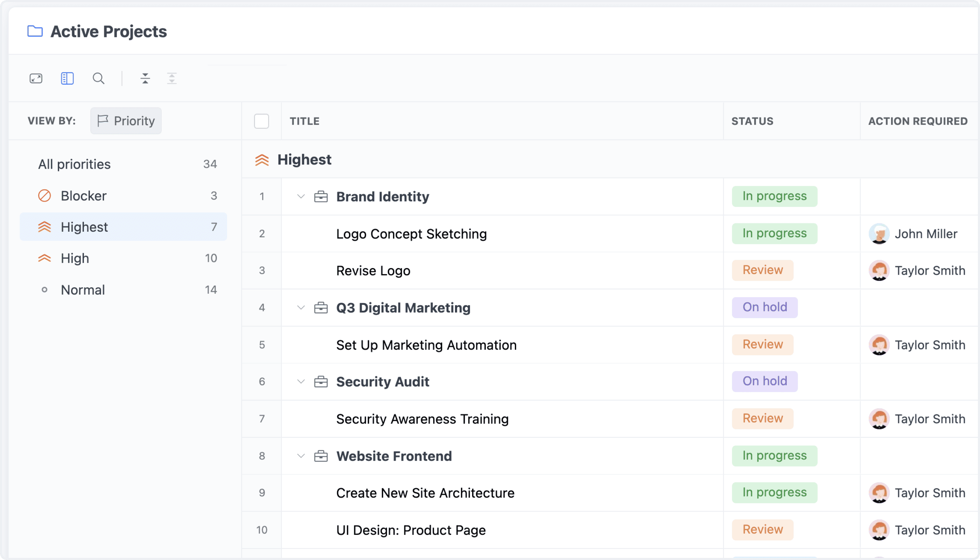Viewport: 980px width, 560px height.
Task: Open the Revise Logo task
Action: point(373,271)
